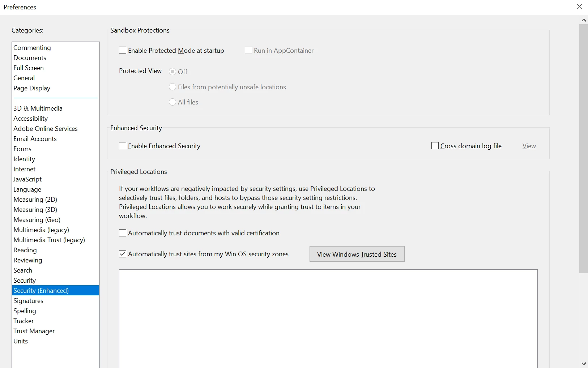Click the scrollbar down arrow
This screenshot has width=588, height=368.
584,364
